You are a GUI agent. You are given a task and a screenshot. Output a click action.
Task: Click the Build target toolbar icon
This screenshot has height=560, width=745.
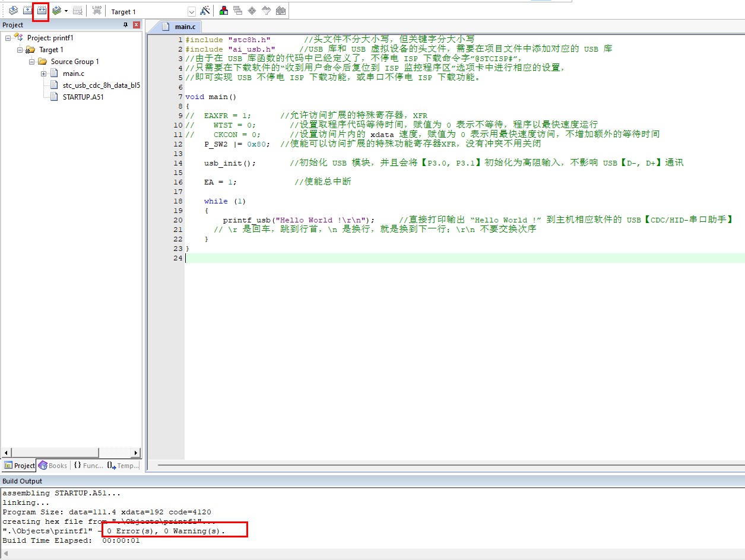pos(27,11)
